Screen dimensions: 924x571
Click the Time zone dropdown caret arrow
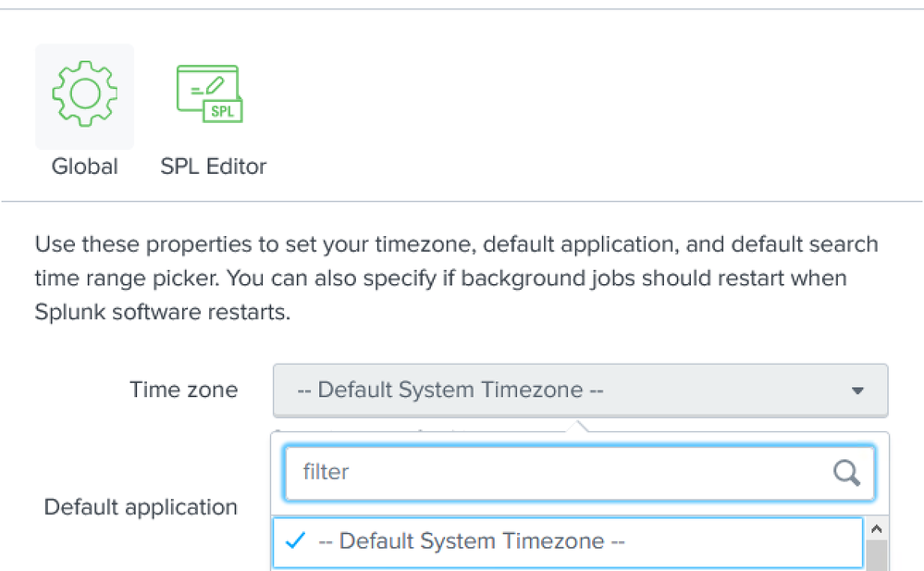(x=857, y=391)
